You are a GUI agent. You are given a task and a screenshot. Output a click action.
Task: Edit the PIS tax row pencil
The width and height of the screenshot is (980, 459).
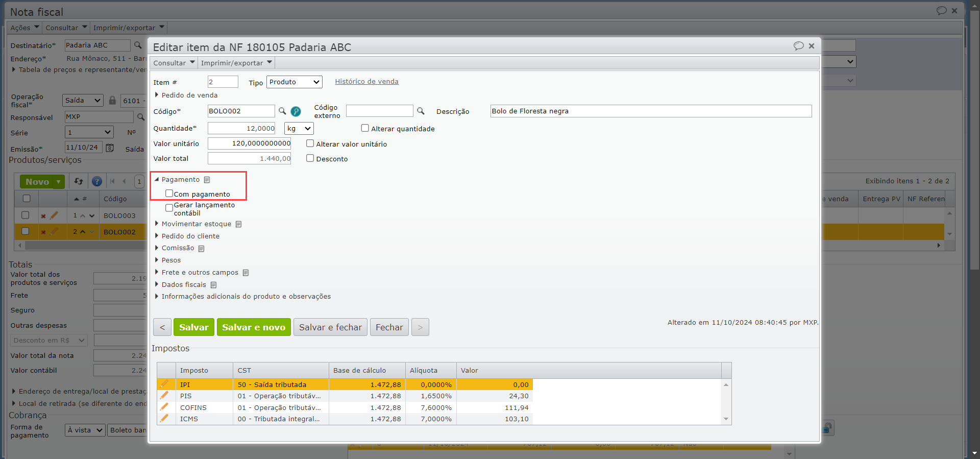164,395
